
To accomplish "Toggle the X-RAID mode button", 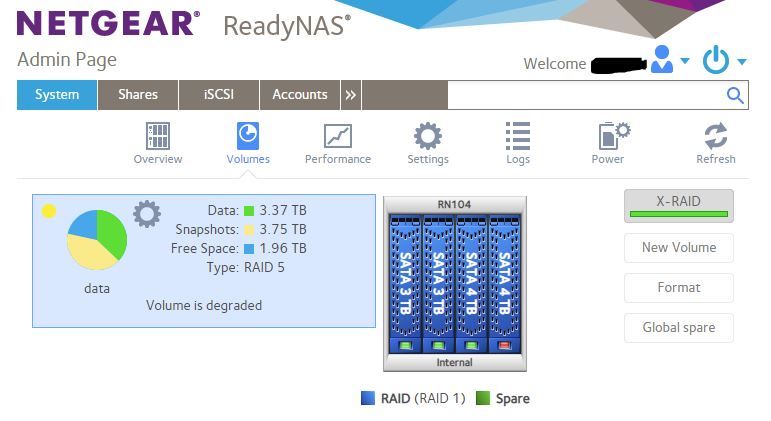I will 678,205.
